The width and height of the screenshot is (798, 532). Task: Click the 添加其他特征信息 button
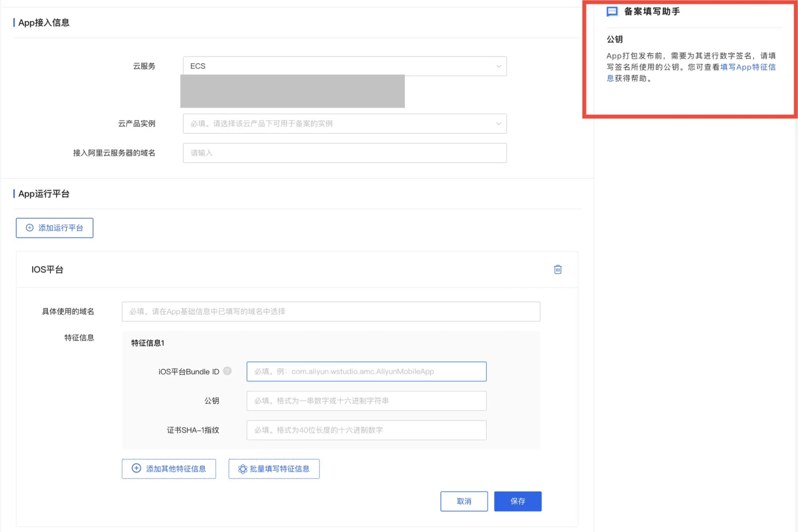(x=168, y=468)
